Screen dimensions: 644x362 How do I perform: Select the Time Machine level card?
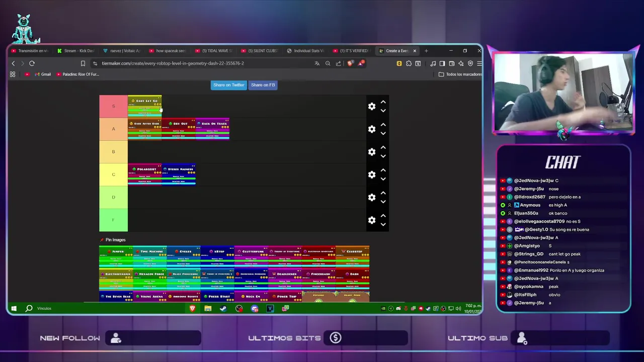click(150, 256)
